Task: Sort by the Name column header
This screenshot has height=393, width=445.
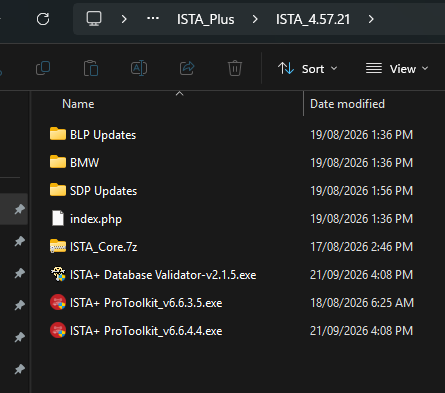Action: click(78, 104)
